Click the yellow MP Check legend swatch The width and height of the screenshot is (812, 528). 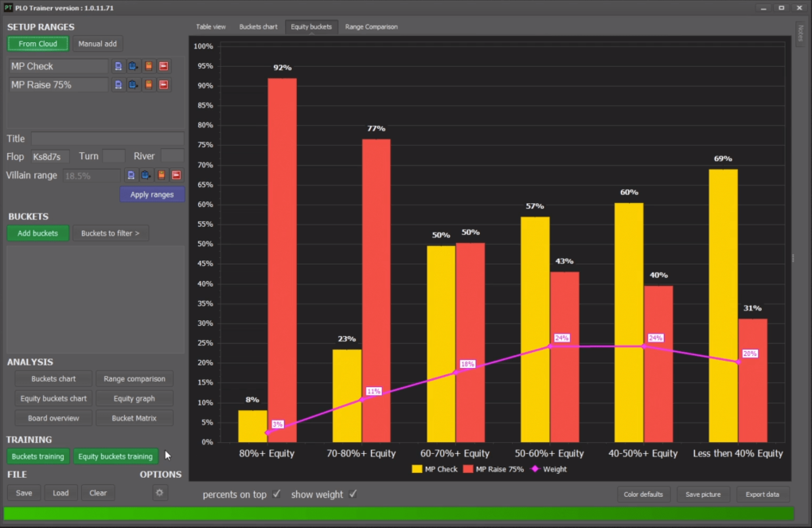tap(416, 469)
